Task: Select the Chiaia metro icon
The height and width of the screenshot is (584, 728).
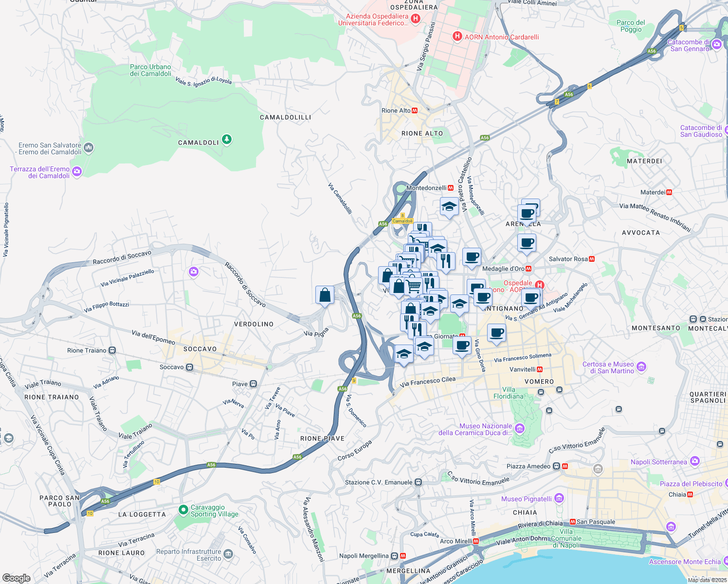Action: (x=690, y=494)
